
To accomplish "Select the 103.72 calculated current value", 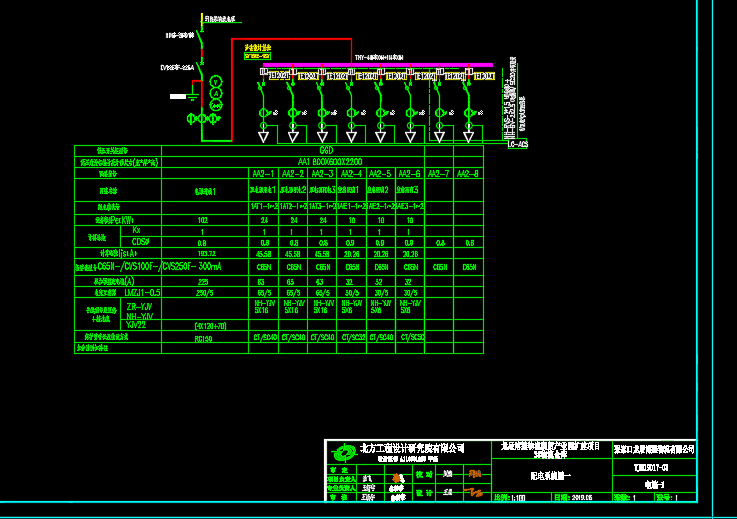I will (x=204, y=254).
